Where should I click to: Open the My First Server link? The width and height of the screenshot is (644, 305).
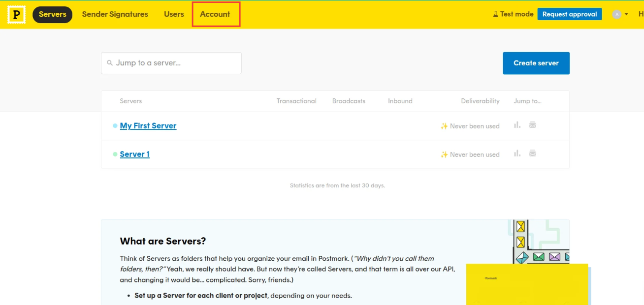point(148,126)
